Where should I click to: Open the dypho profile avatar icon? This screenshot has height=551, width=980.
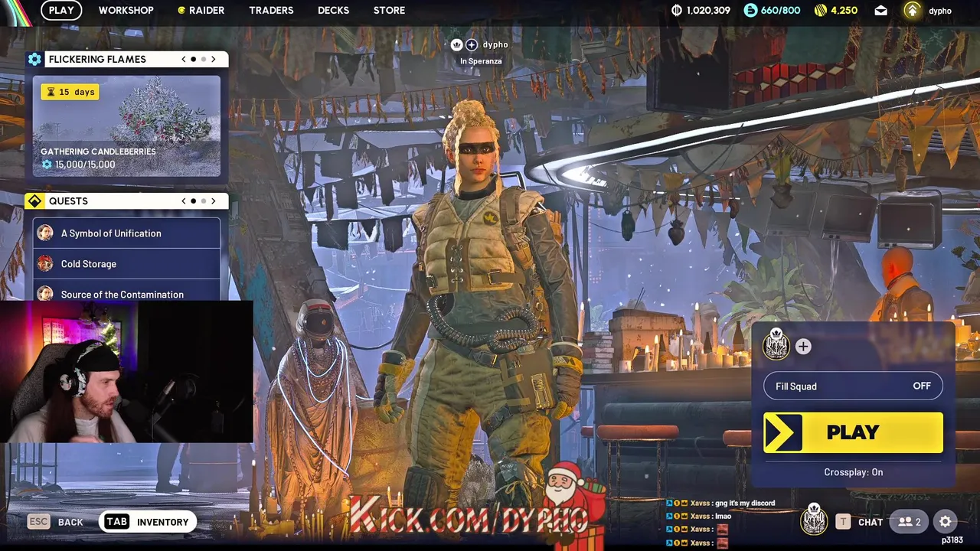click(912, 10)
